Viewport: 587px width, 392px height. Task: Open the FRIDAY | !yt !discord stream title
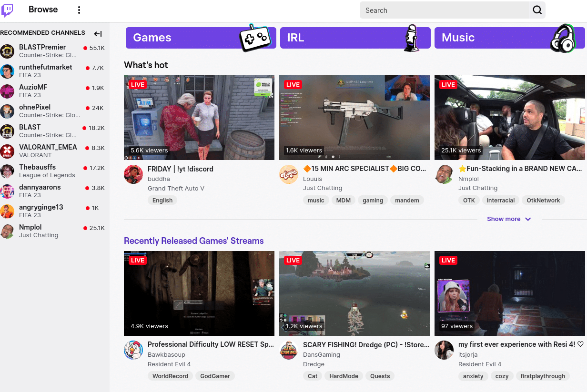181,169
